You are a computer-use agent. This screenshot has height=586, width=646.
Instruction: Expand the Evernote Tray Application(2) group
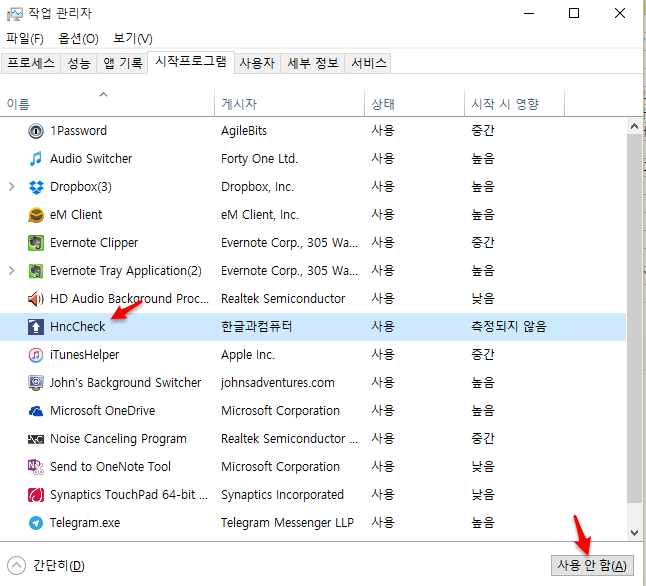pos(12,271)
